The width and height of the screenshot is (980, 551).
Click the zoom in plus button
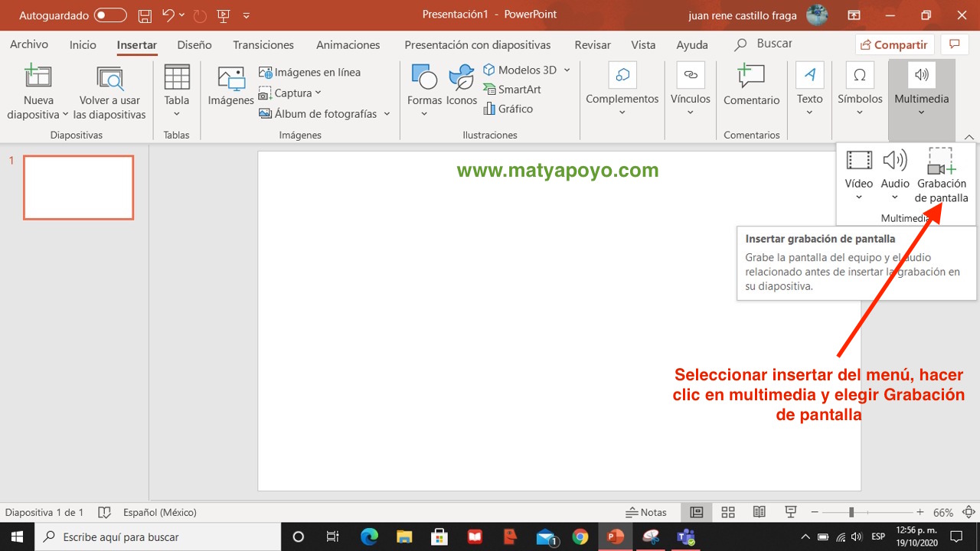(x=920, y=512)
